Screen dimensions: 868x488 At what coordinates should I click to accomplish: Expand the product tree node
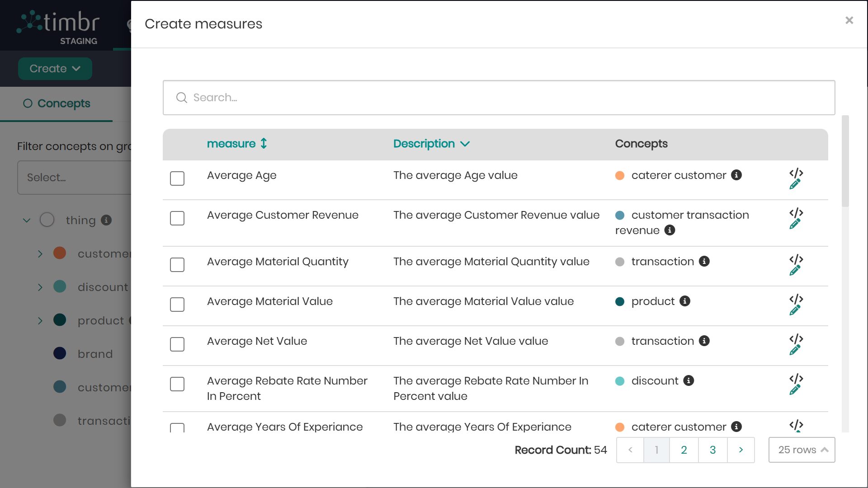(40, 321)
